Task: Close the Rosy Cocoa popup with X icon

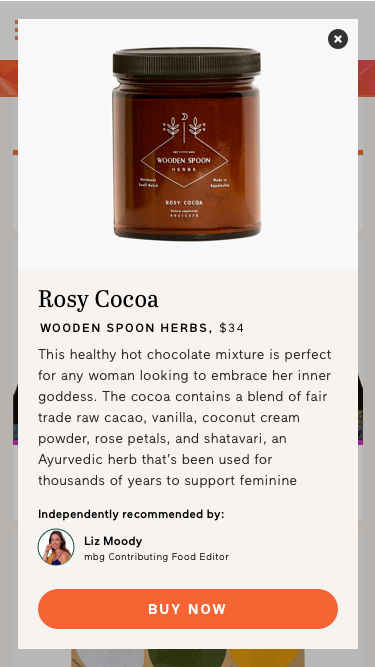Action: [x=338, y=39]
